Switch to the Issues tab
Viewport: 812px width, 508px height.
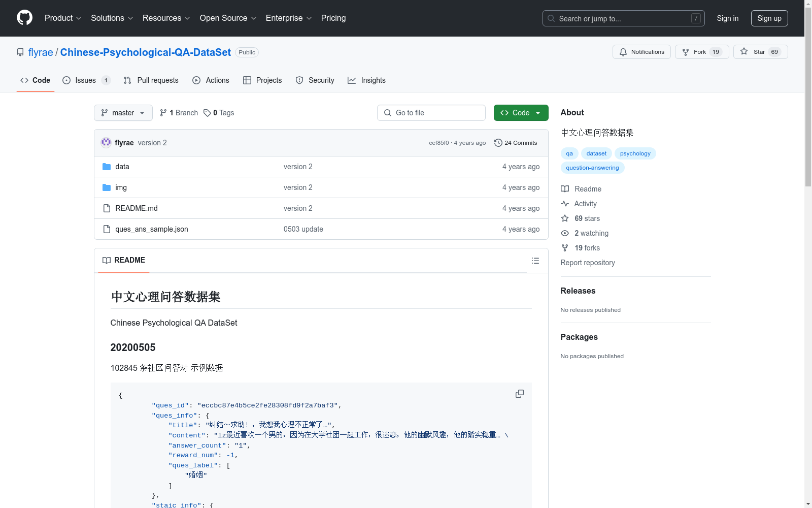coord(85,80)
